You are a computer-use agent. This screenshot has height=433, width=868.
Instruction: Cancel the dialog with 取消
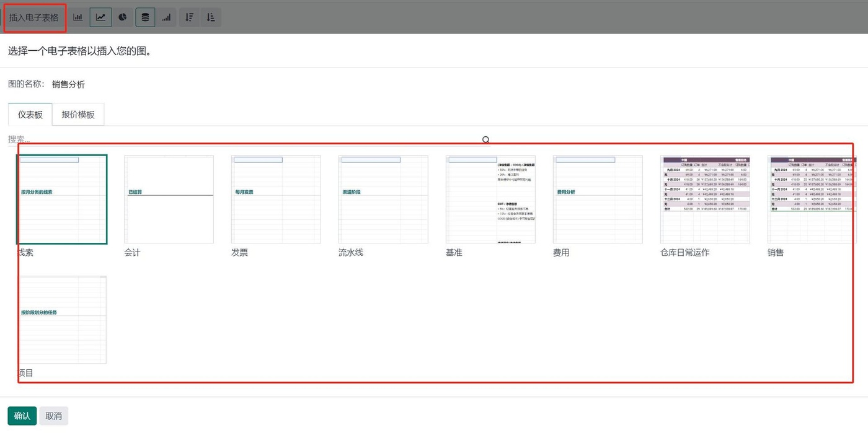click(54, 416)
